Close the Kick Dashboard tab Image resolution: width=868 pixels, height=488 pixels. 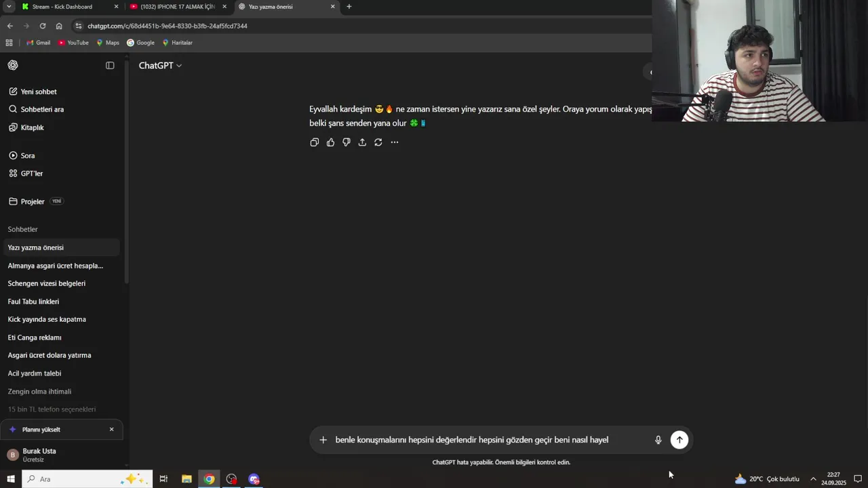(x=116, y=7)
